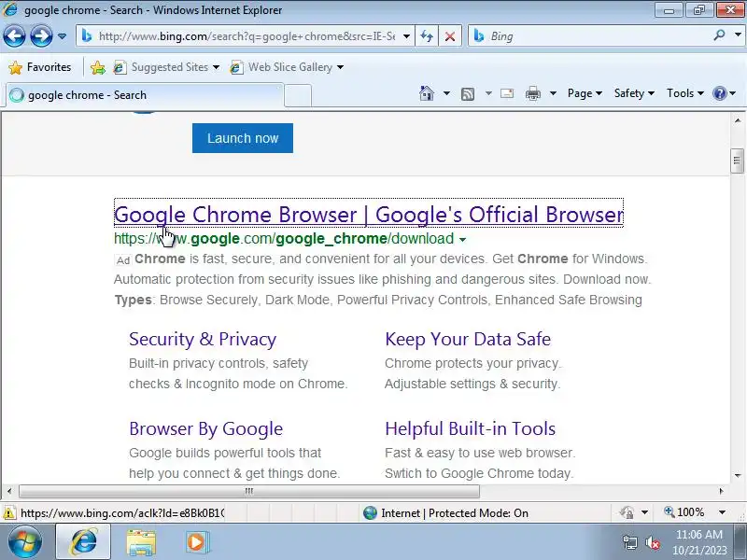
Task: Open the search provider dropdown arrow
Action: tap(738, 35)
